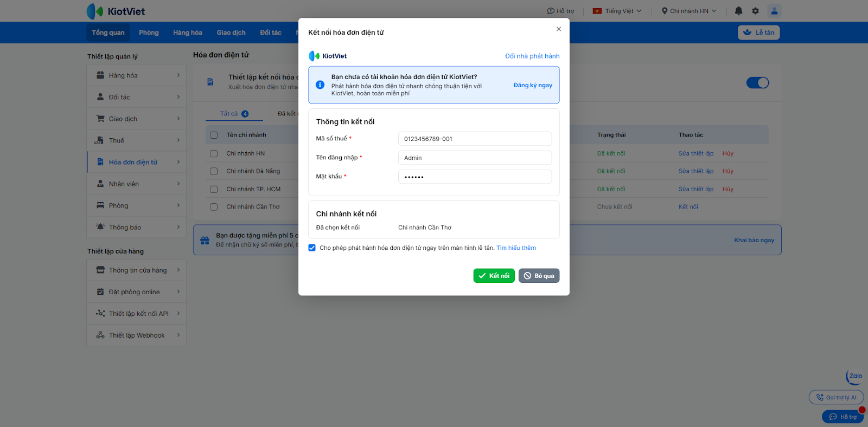The image size is (868, 427).
Task: Open the Tìm hiểu thêm link
Action: (x=516, y=248)
